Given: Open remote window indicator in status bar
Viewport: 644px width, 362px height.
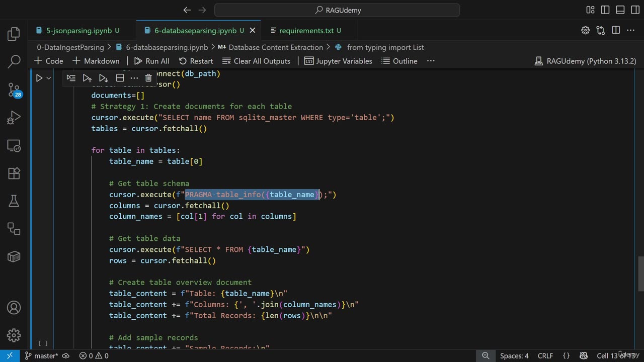Looking at the screenshot, I should (10, 355).
